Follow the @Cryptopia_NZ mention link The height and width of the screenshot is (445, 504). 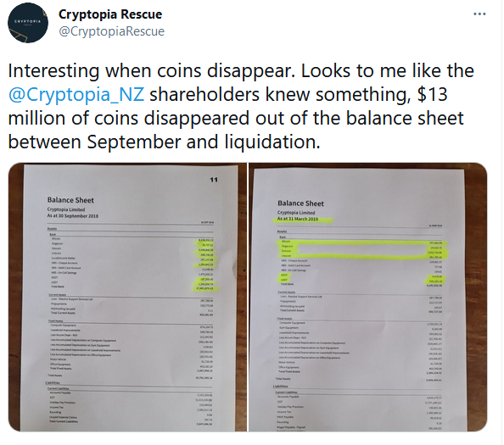76,94
